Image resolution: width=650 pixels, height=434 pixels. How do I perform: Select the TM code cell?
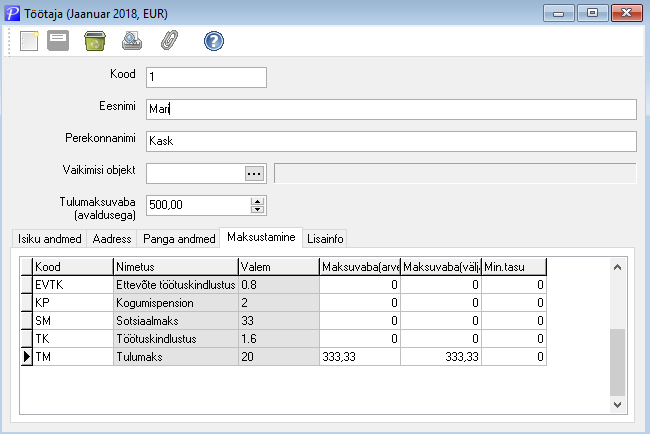pyautogui.click(x=73, y=356)
